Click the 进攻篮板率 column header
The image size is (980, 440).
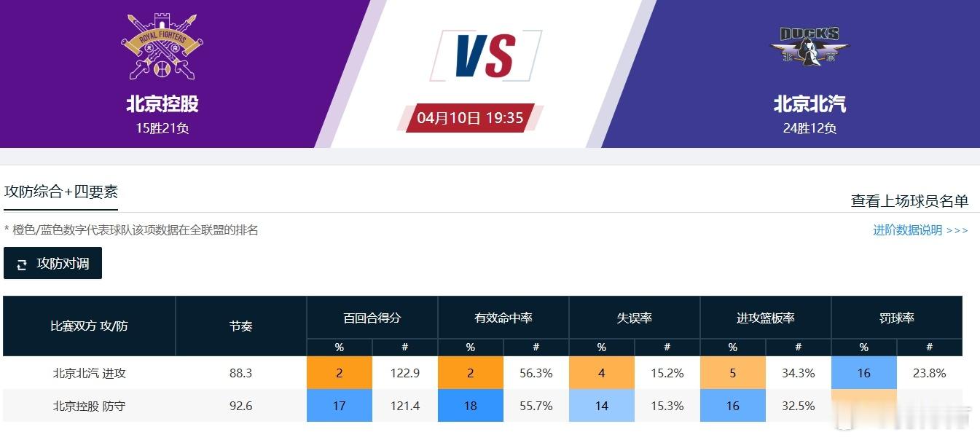(x=765, y=318)
